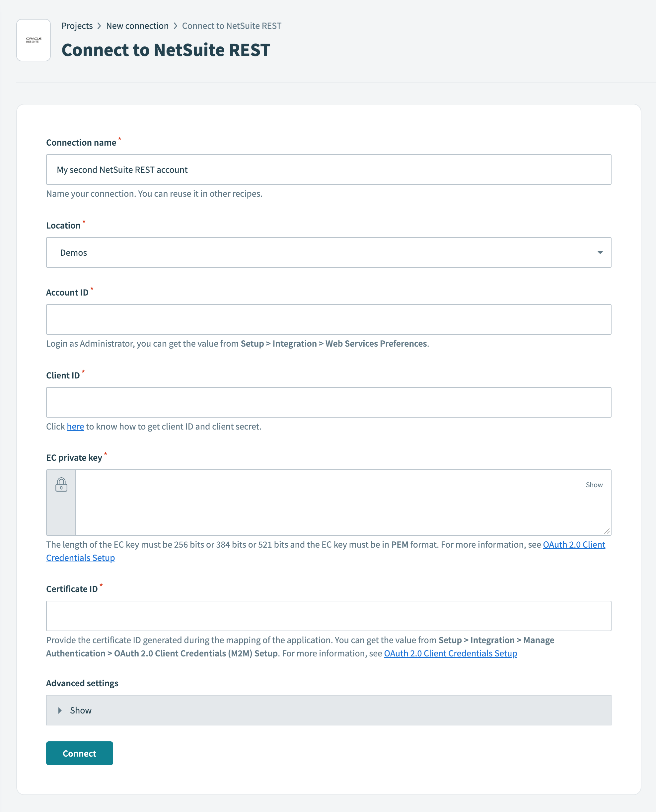Open the 'here' link for client ID
This screenshot has width=656, height=812.
click(75, 426)
